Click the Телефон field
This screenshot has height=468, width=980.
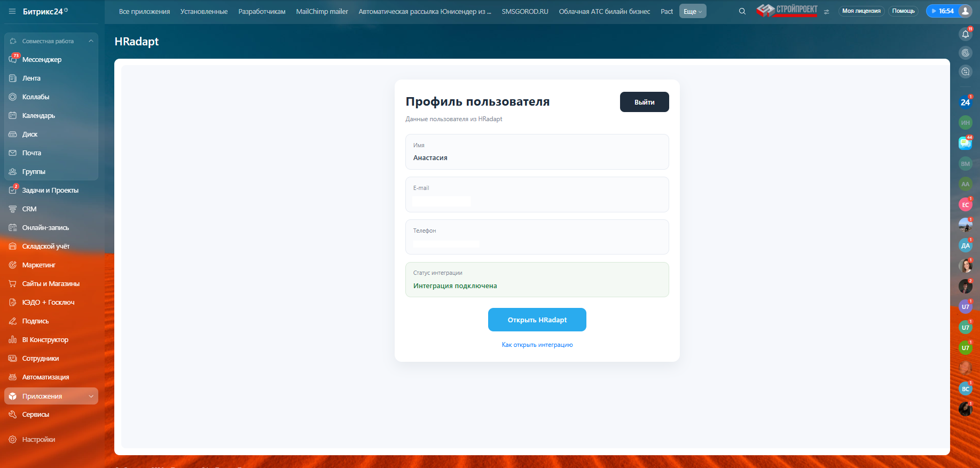coord(537,237)
